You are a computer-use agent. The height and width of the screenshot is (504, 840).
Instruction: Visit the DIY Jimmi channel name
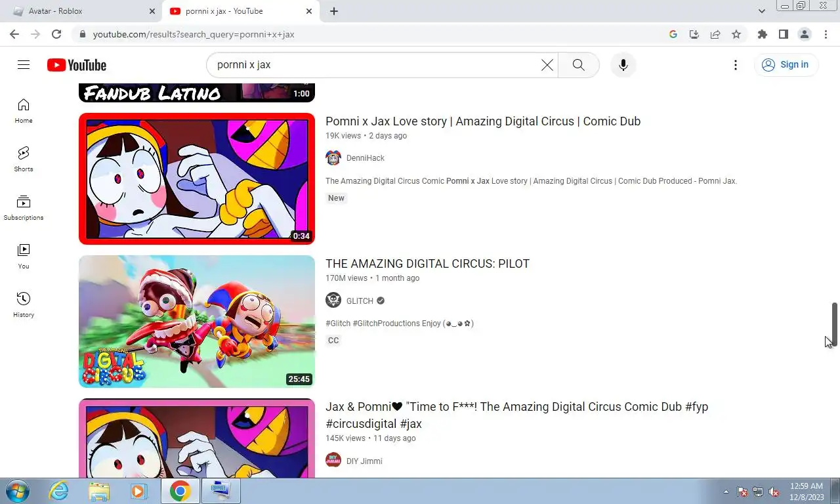tap(364, 461)
